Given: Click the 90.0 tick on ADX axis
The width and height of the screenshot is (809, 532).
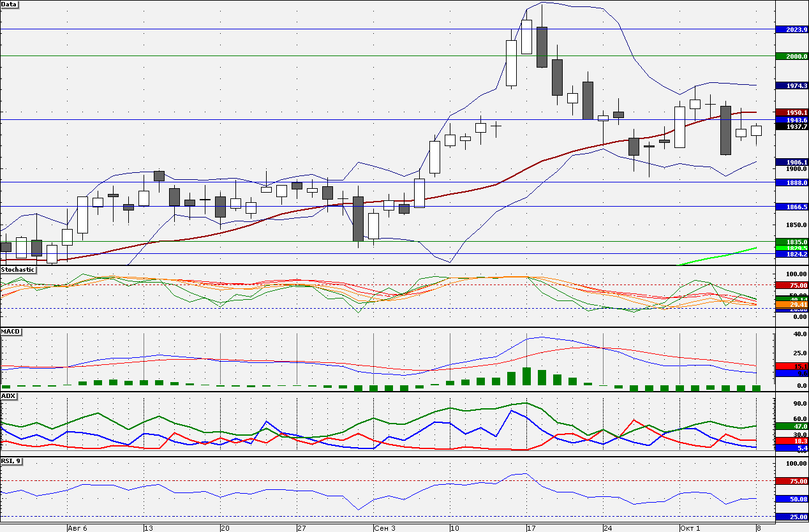Looking at the screenshot, I should point(799,404).
